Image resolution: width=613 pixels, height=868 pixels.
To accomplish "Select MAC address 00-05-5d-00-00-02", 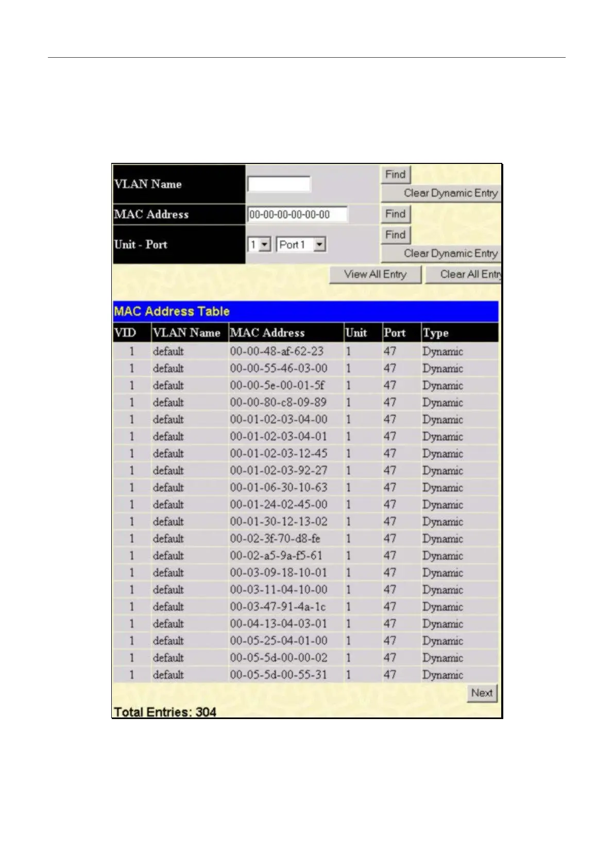I will click(278, 658).
